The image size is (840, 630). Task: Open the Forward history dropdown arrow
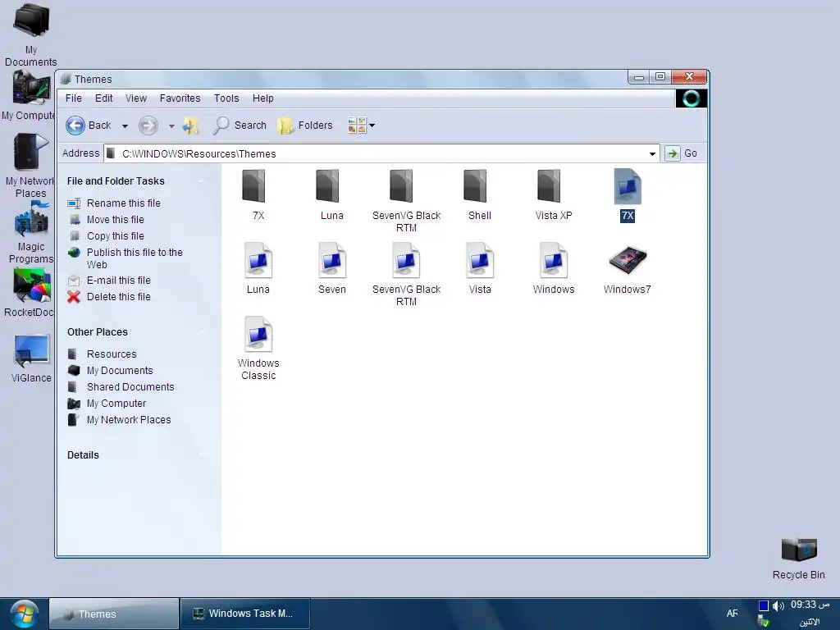(x=171, y=126)
